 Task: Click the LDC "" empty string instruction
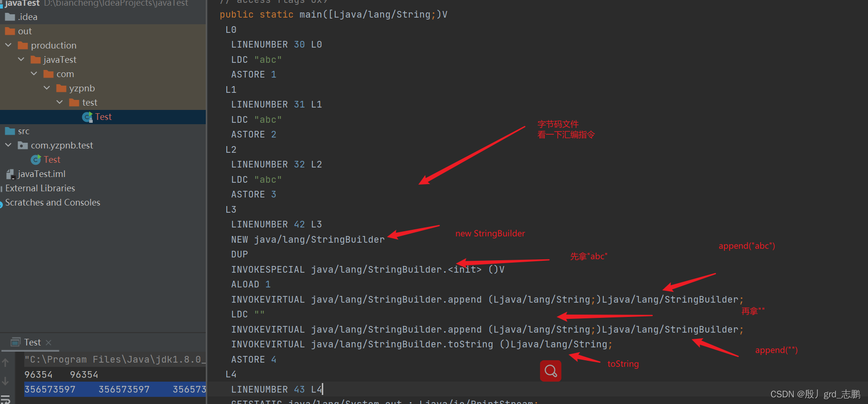coord(248,315)
